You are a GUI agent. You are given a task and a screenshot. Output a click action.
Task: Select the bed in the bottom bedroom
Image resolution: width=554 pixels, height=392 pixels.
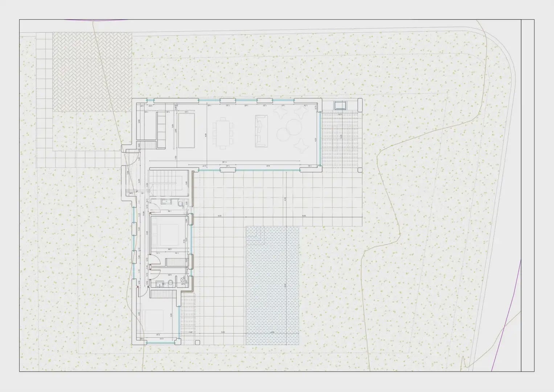coord(154,320)
